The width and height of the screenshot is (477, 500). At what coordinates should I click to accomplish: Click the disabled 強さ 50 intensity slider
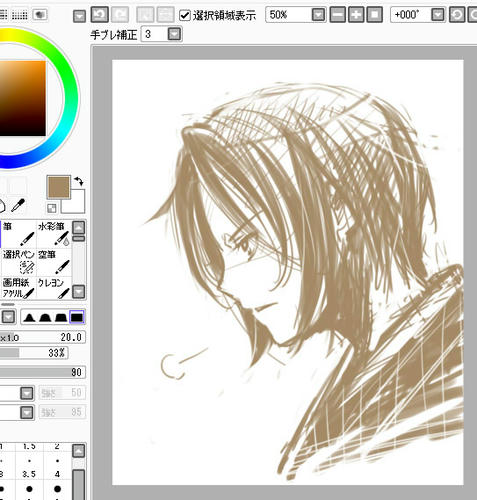pyautogui.click(x=62, y=393)
